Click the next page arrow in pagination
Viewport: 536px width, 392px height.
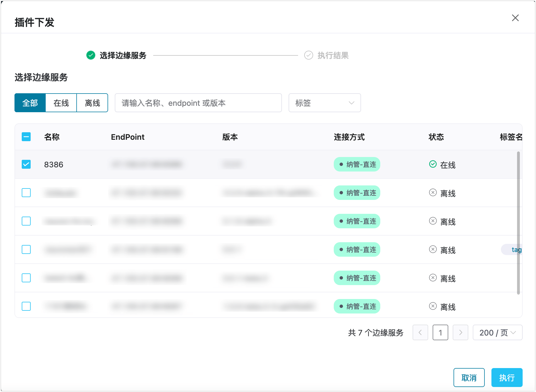click(460, 332)
